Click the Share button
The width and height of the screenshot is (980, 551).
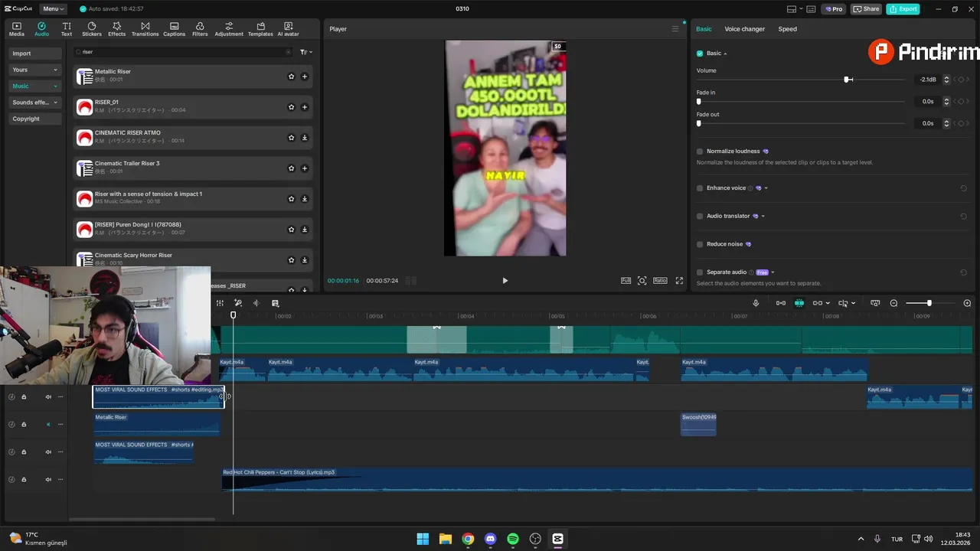(x=866, y=9)
